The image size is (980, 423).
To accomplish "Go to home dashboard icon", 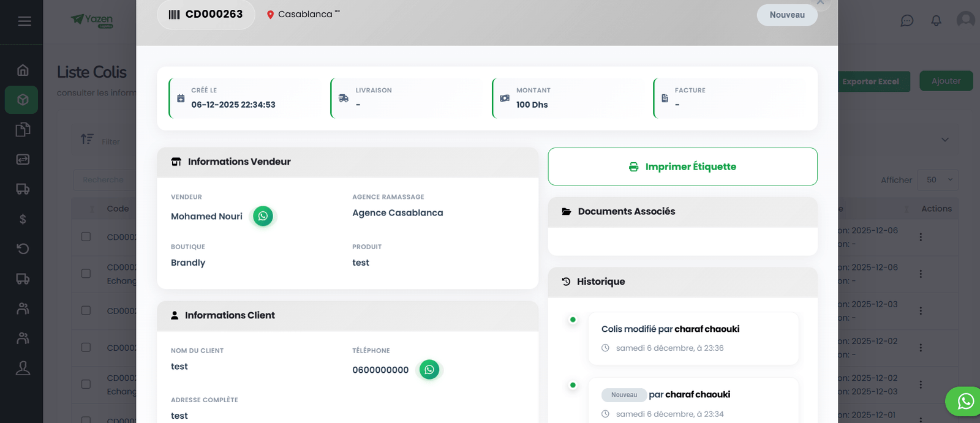I will point(23,70).
